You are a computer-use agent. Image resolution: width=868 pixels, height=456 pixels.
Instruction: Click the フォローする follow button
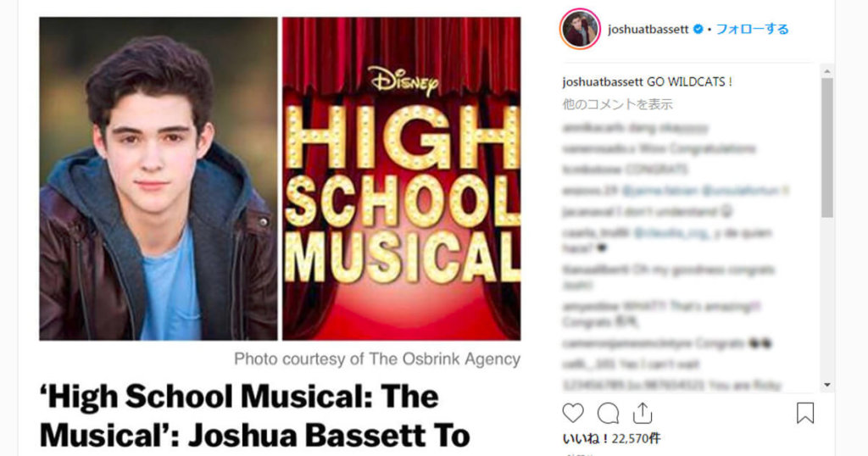(x=752, y=29)
